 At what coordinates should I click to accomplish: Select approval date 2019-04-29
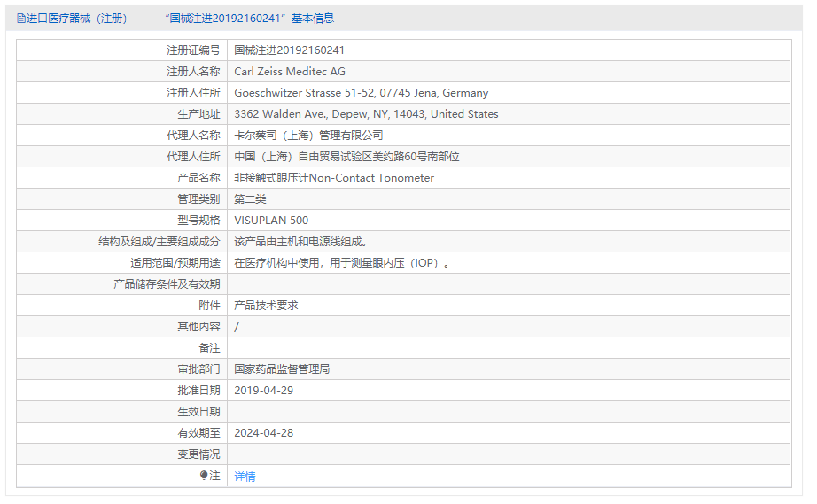coord(263,391)
